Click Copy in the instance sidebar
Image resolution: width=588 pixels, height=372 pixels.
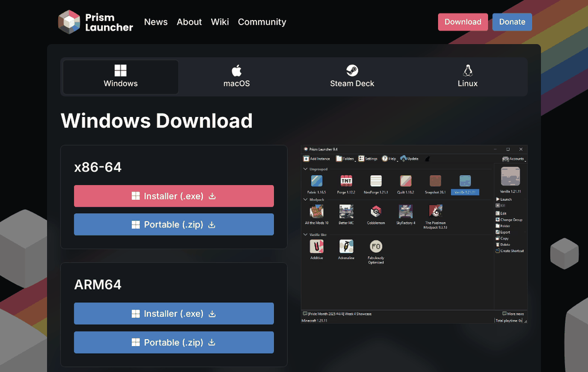pyautogui.click(x=502, y=238)
